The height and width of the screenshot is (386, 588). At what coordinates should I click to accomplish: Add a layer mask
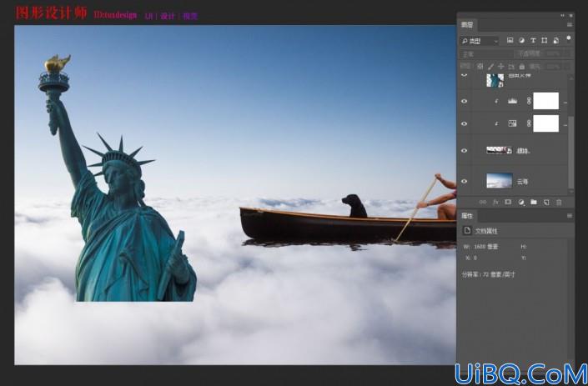pos(508,203)
